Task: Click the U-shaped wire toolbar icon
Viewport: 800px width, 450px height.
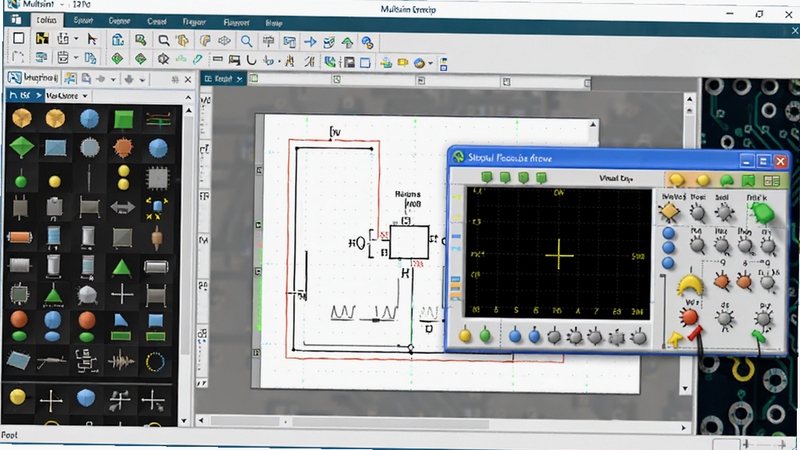Action: click(x=252, y=60)
